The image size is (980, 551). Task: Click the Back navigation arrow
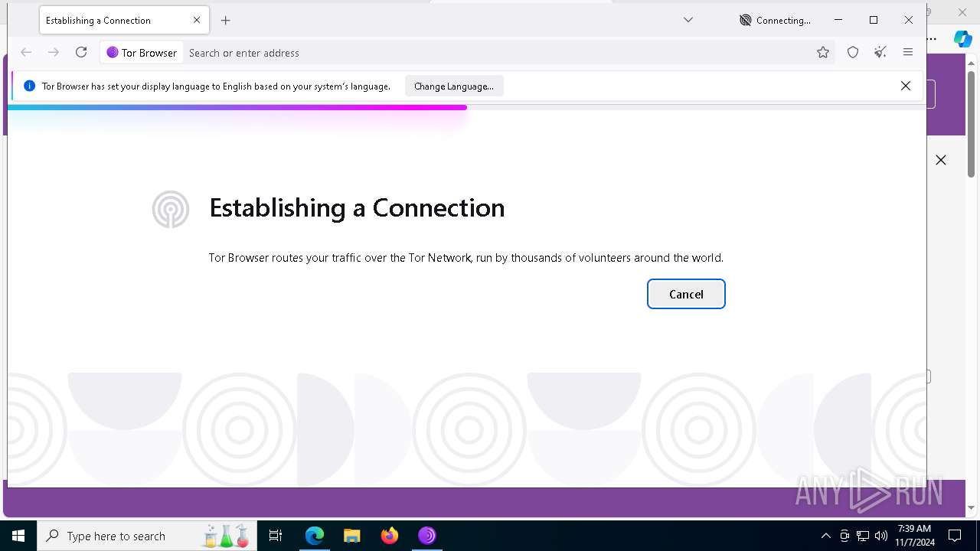[26, 52]
